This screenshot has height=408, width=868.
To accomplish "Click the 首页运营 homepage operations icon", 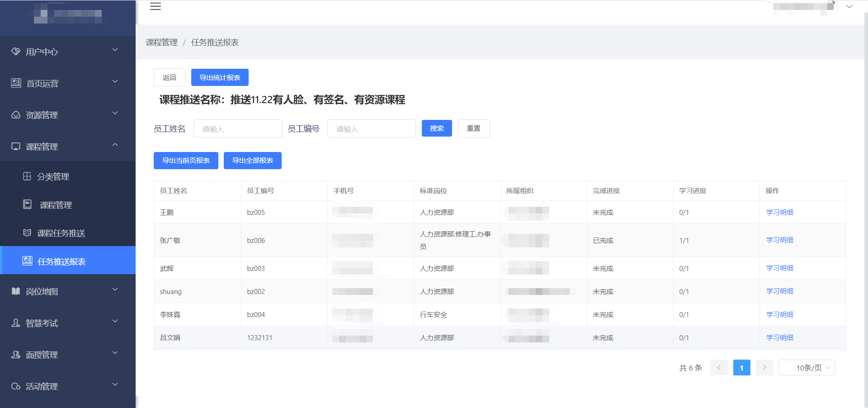I will pos(16,83).
